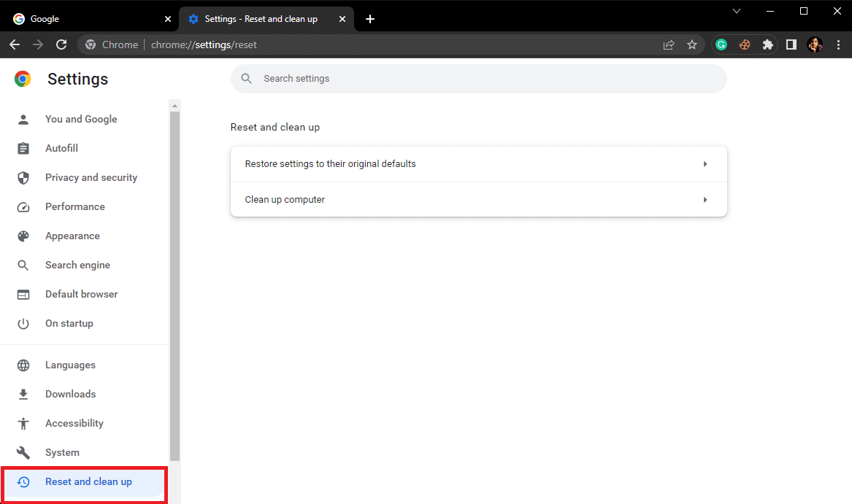Click Clean up computer row
This screenshot has width=852, height=504.
(x=479, y=199)
